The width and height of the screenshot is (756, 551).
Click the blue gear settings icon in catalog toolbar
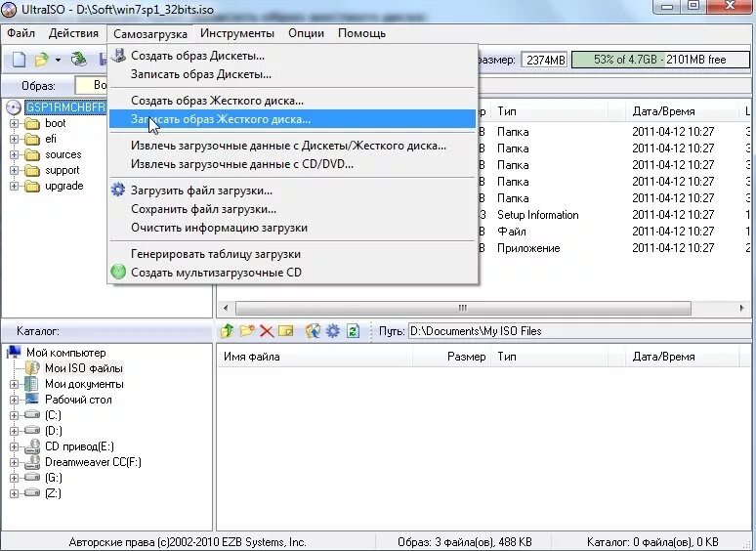click(x=333, y=330)
